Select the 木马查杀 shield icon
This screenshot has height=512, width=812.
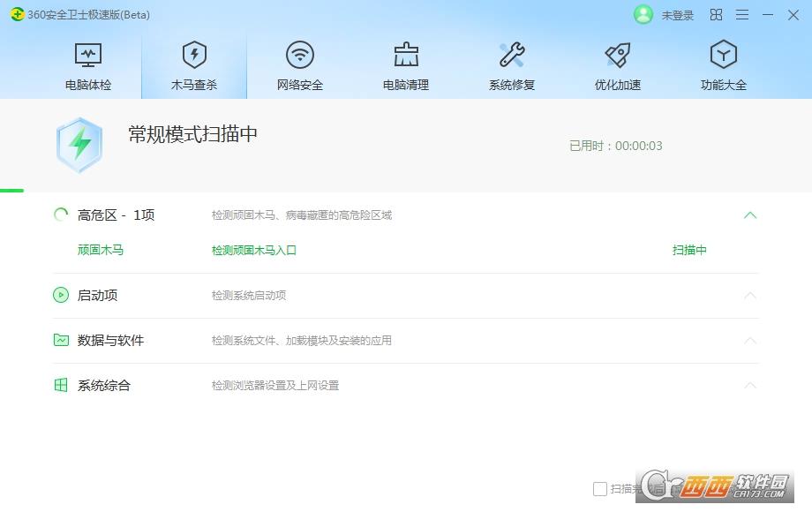194,55
